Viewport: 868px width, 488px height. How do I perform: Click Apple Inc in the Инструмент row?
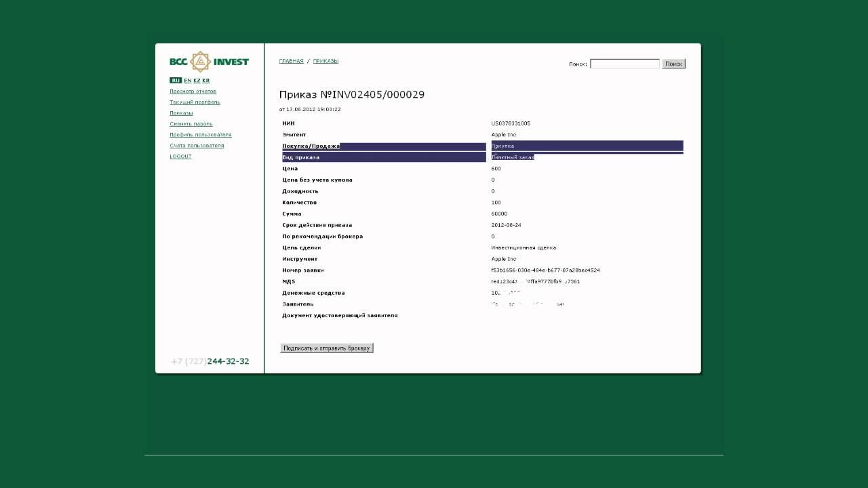point(504,259)
